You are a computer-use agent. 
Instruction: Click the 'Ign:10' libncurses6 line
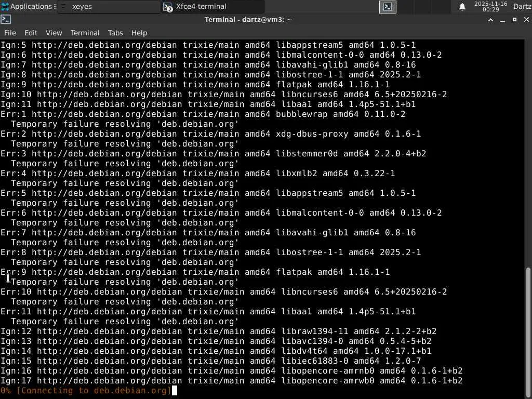pos(224,94)
